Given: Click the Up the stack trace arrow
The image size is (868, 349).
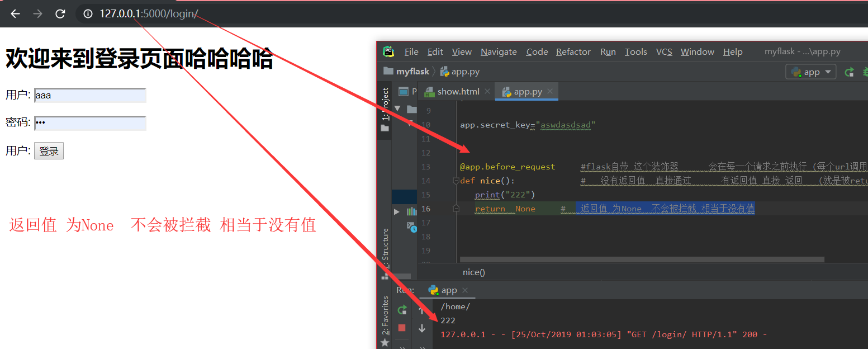Looking at the screenshot, I should [421, 310].
